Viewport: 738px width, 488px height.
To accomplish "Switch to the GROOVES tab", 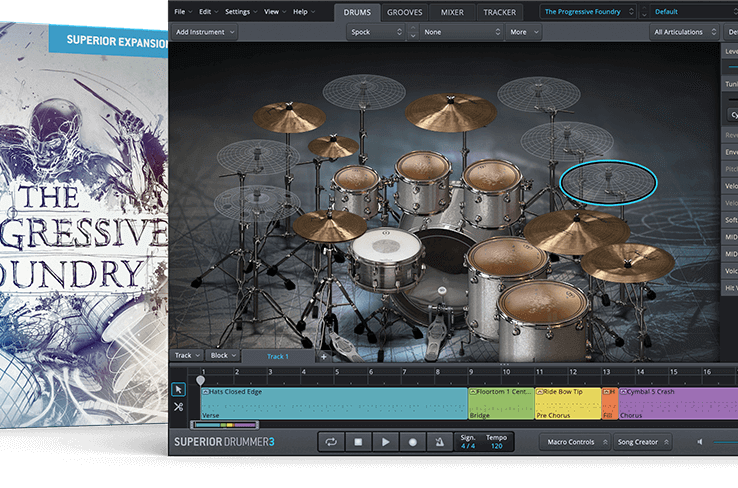I will [x=404, y=12].
